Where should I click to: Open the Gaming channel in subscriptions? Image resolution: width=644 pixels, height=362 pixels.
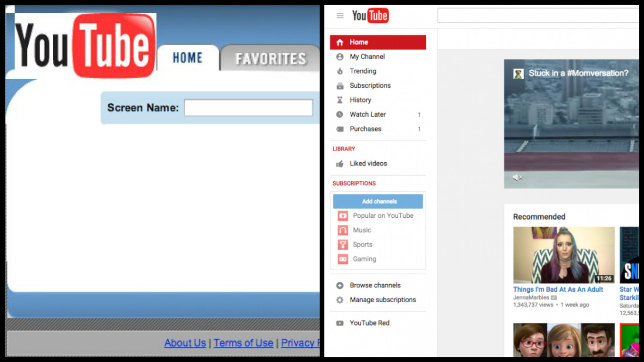364,259
